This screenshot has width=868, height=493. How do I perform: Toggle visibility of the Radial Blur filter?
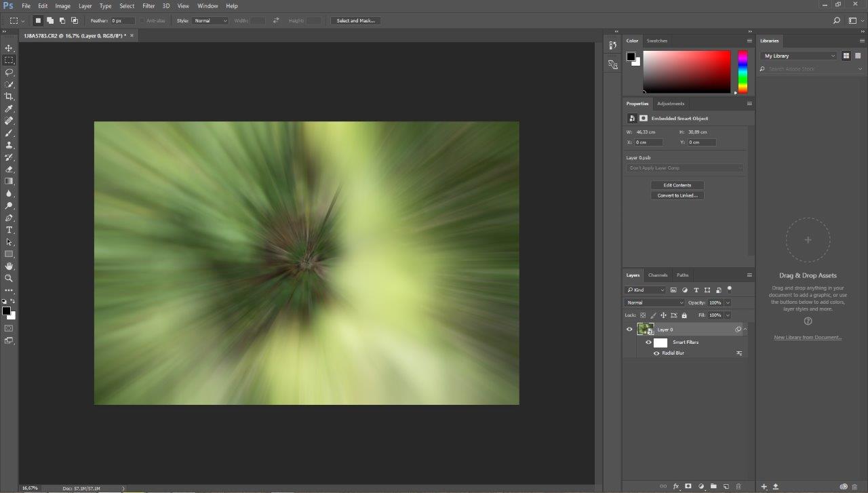[x=656, y=353]
